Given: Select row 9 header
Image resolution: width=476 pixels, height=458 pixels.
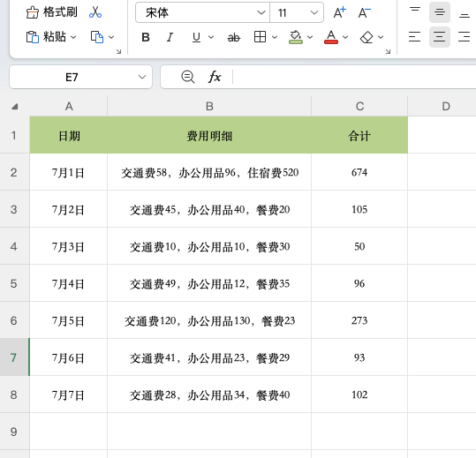Looking at the screenshot, I should (x=14, y=432).
